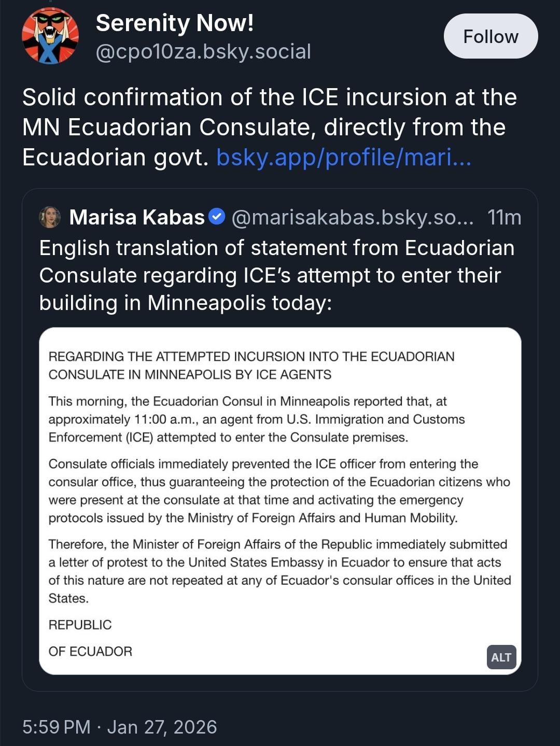Click Marisa Kabas's small avatar
This screenshot has height=746, width=560.
50,218
